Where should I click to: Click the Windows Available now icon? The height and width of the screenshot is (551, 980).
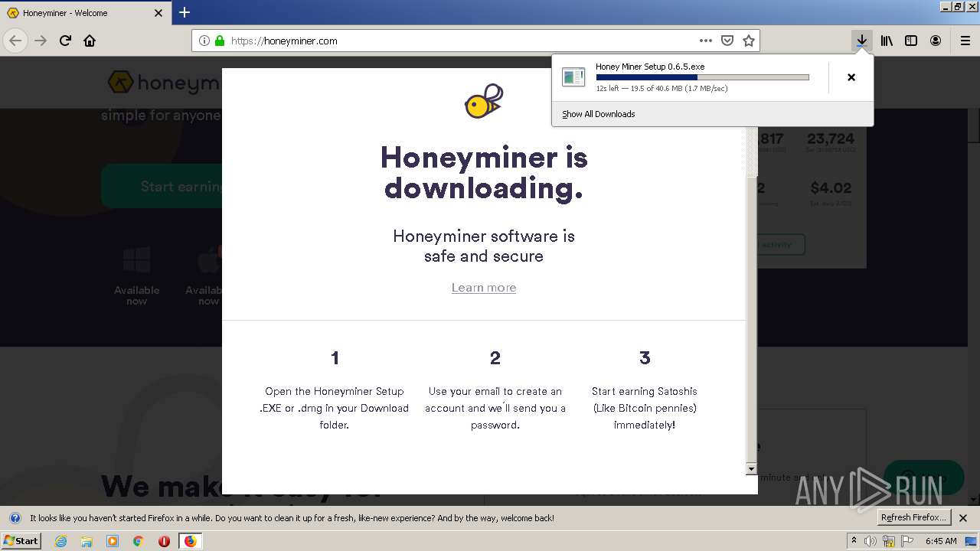coord(136,262)
